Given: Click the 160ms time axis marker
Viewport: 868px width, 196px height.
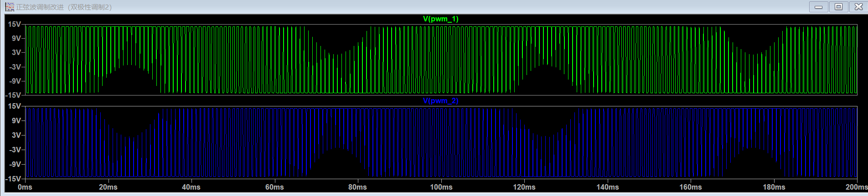Looking at the screenshot, I should 690,187.
